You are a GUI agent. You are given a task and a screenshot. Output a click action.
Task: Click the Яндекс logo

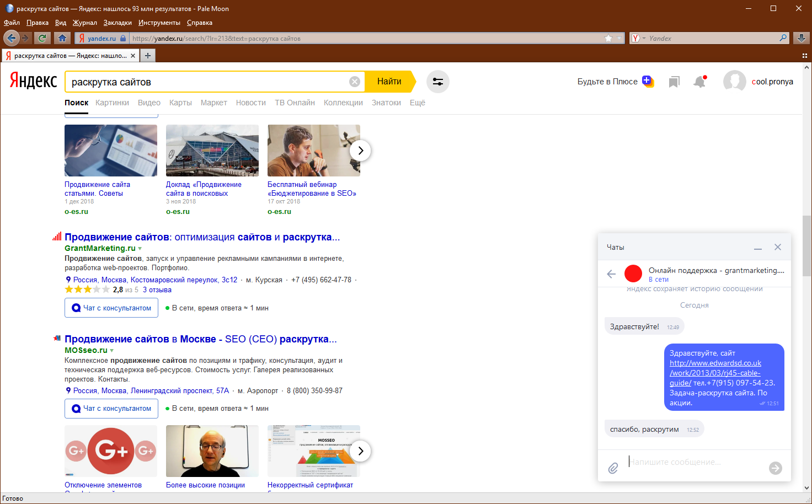click(x=33, y=81)
